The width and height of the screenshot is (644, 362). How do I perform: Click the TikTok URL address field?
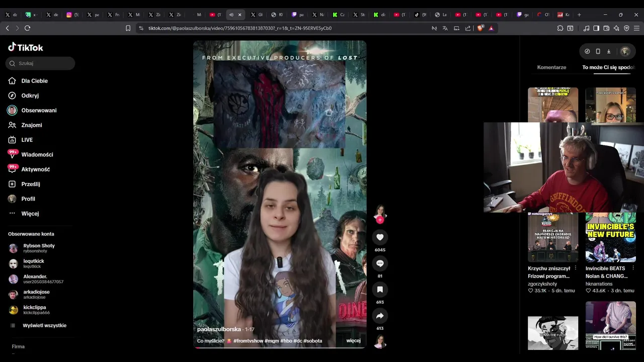click(x=240, y=28)
